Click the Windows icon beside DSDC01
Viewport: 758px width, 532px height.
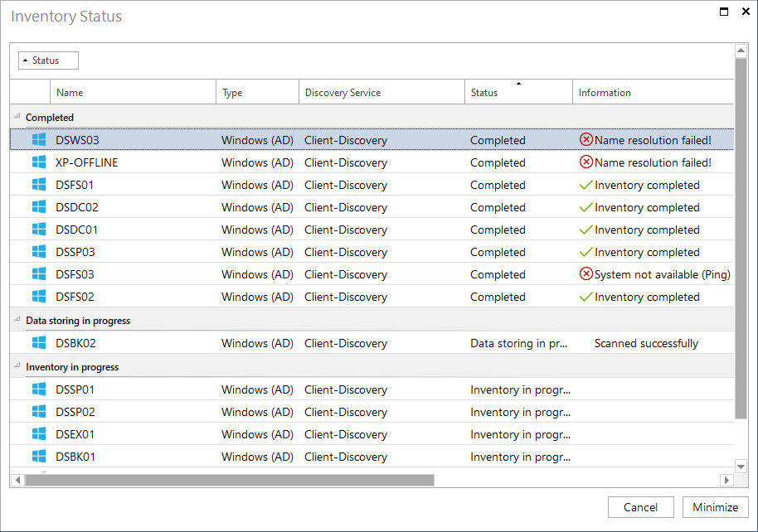(x=39, y=229)
